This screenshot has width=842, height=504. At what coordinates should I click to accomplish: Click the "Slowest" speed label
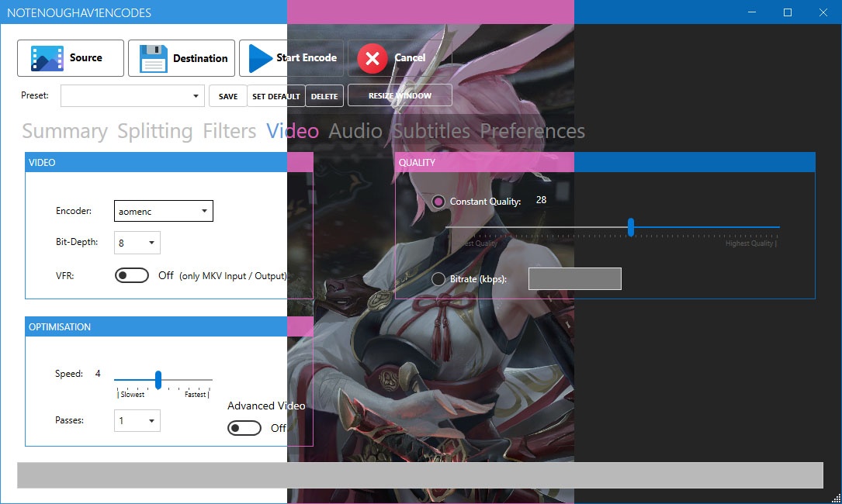tap(132, 395)
